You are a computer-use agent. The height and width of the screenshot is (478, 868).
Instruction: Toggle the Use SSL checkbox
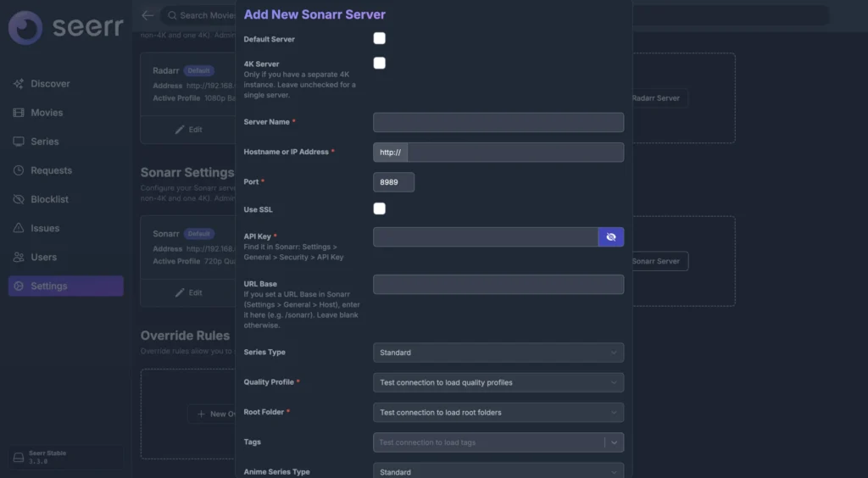pyautogui.click(x=379, y=208)
